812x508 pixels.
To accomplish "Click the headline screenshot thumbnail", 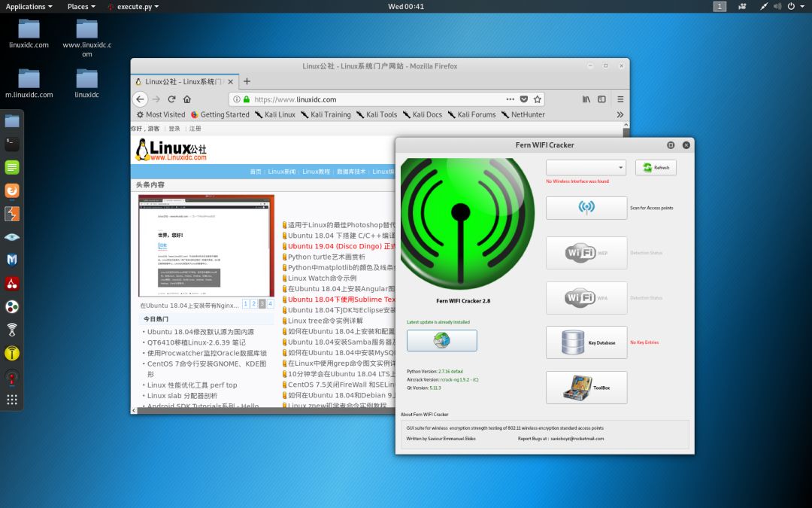I will click(206, 245).
